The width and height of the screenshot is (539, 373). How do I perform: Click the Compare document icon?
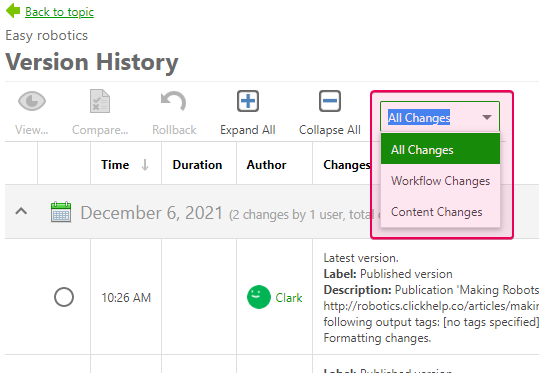pyautogui.click(x=100, y=101)
